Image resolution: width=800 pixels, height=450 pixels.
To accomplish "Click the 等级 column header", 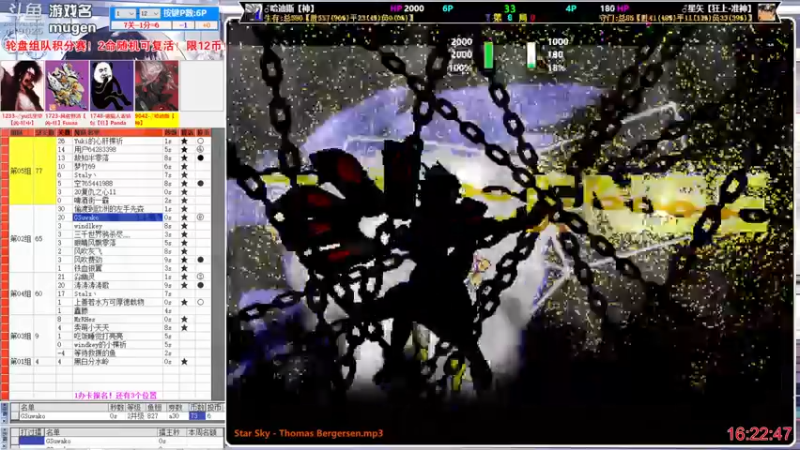I will [x=134, y=407].
